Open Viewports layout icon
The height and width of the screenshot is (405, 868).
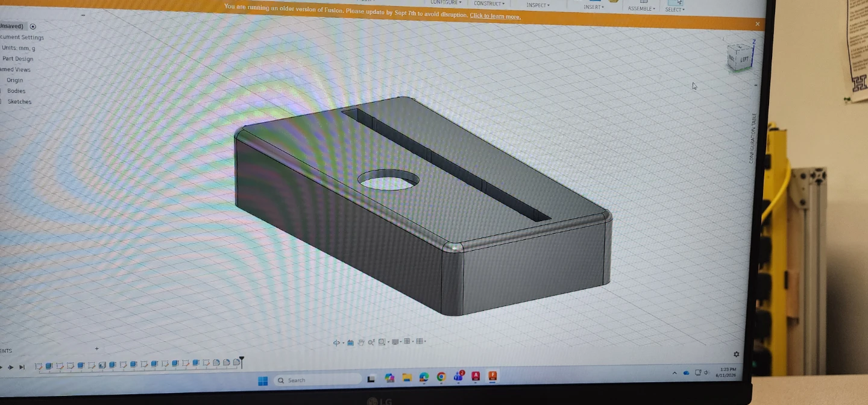(420, 341)
